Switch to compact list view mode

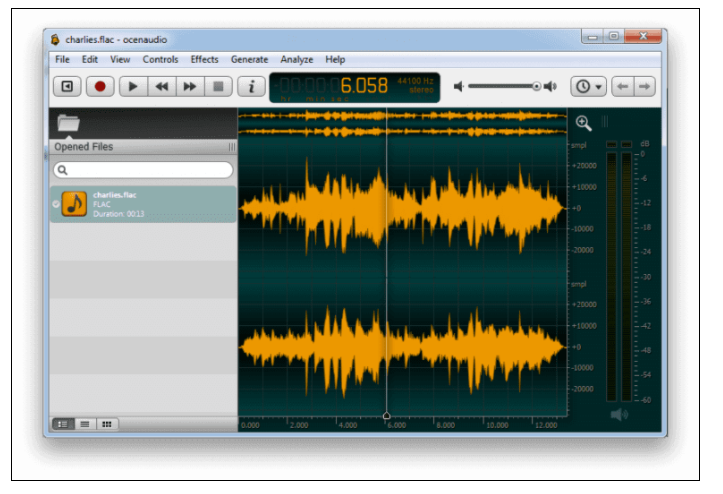click(x=85, y=424)
